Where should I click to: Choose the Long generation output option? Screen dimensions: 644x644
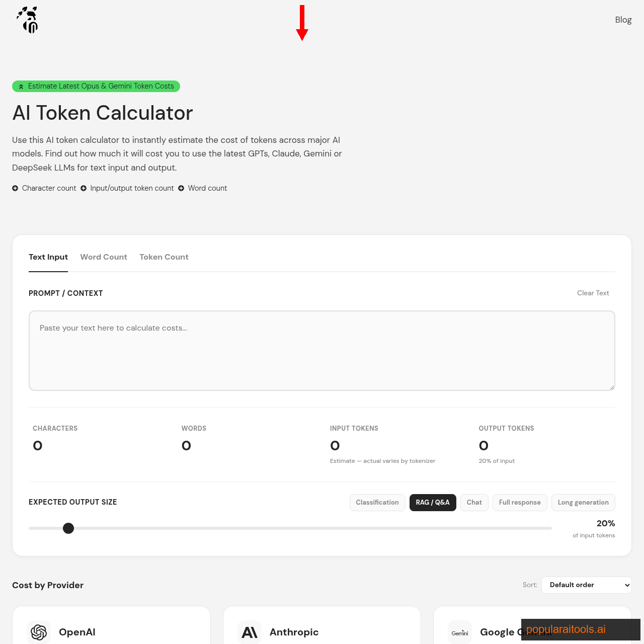pyautogui.click(x=583, y=503)
